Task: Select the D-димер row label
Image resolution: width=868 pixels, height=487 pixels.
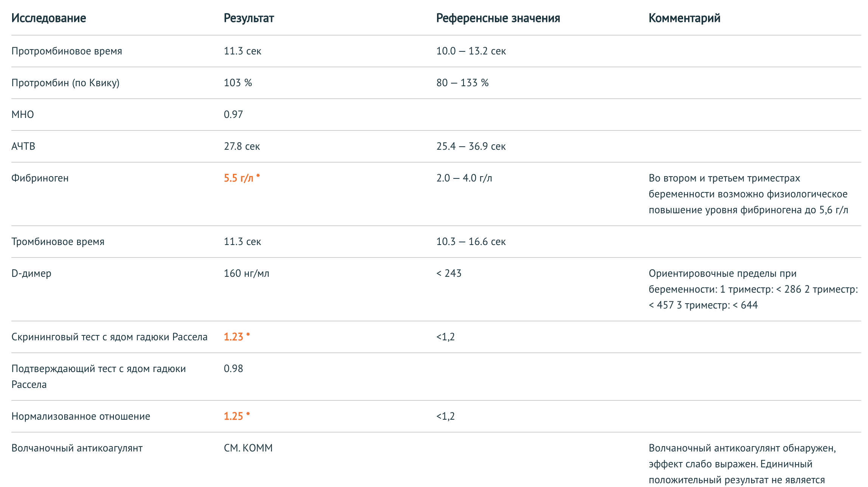Action: pyautogui.click(x=31, y=273)
